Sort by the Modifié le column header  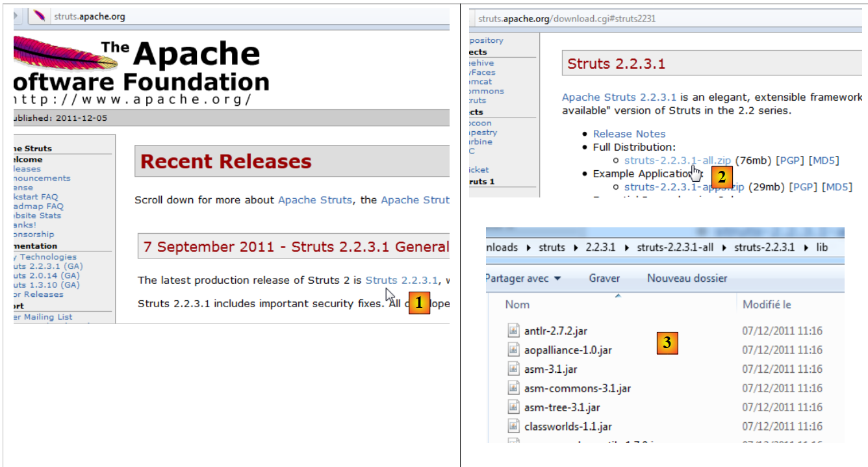coord(767,305)
